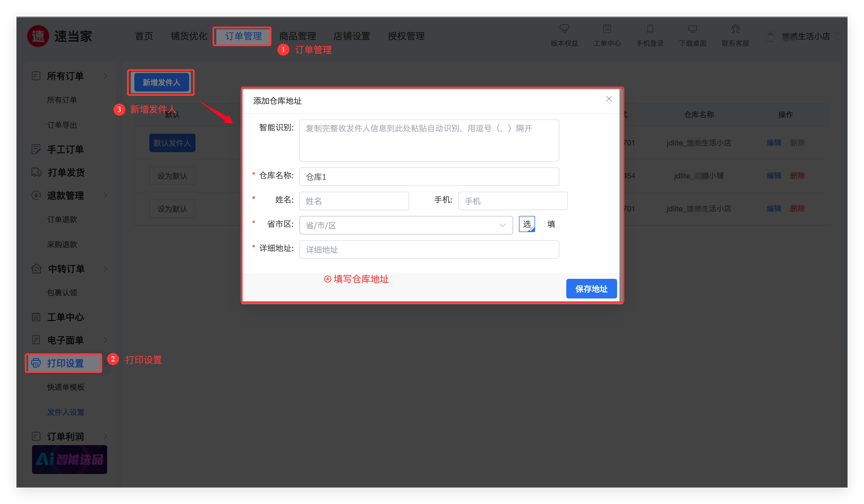Click 发件人设置 sidebar link
Image resolution: width=864 pixels, height=504 pixels.
pyautogui.click(x=66, y=412)
